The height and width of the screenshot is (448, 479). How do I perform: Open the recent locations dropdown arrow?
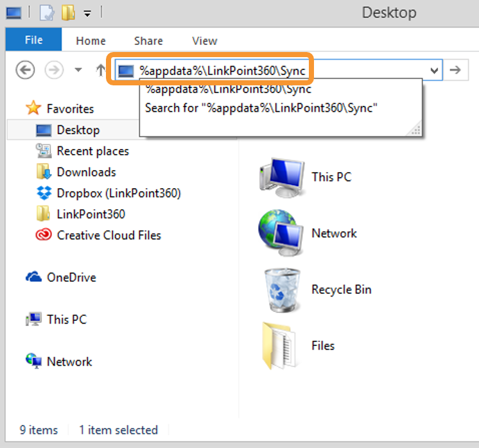78,70
